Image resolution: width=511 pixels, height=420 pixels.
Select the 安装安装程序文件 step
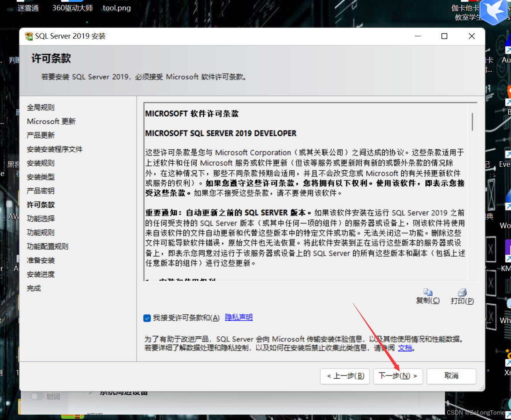point(54,149)
